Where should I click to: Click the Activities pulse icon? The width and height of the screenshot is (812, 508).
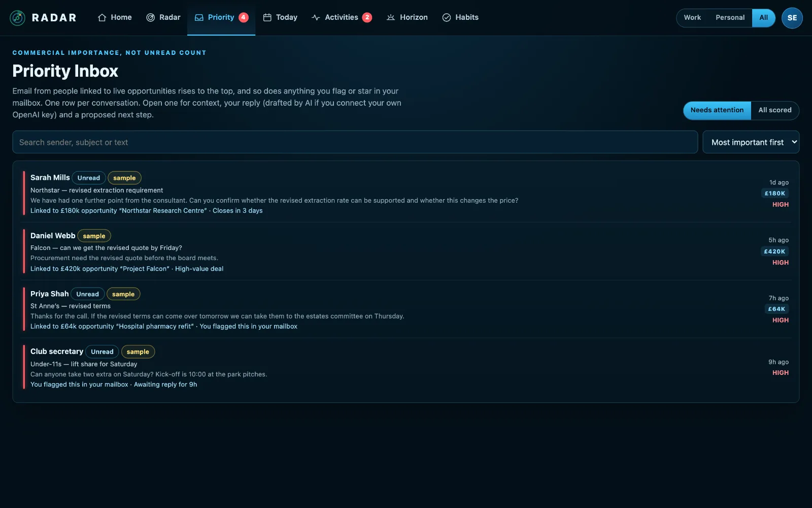point(316,18)
